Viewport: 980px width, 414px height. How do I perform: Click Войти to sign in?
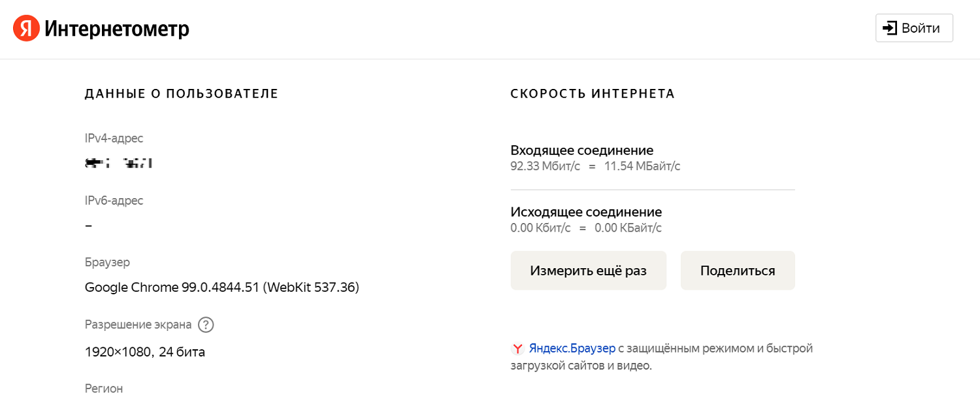tap(914, 27)
